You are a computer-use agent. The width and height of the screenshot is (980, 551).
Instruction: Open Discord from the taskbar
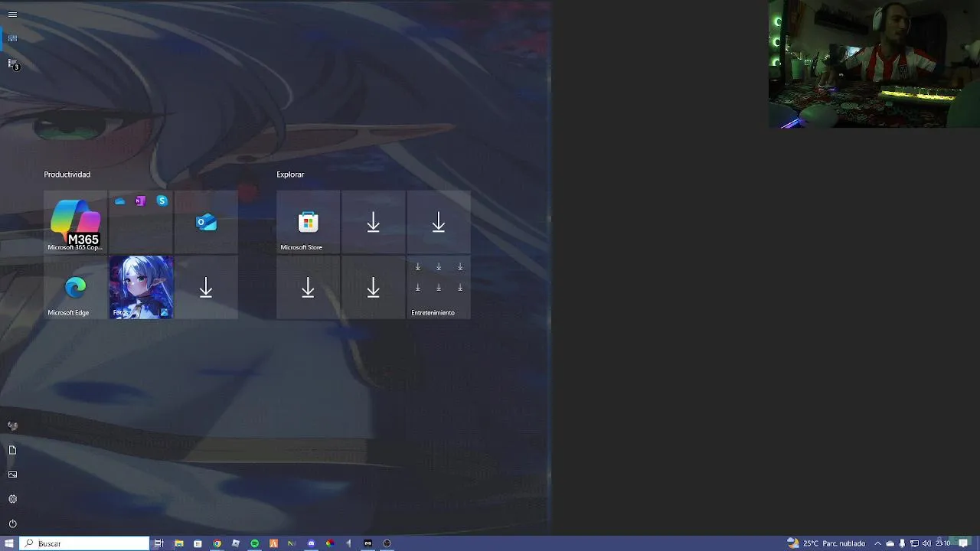pyautogui.click(x=311, y=543)
